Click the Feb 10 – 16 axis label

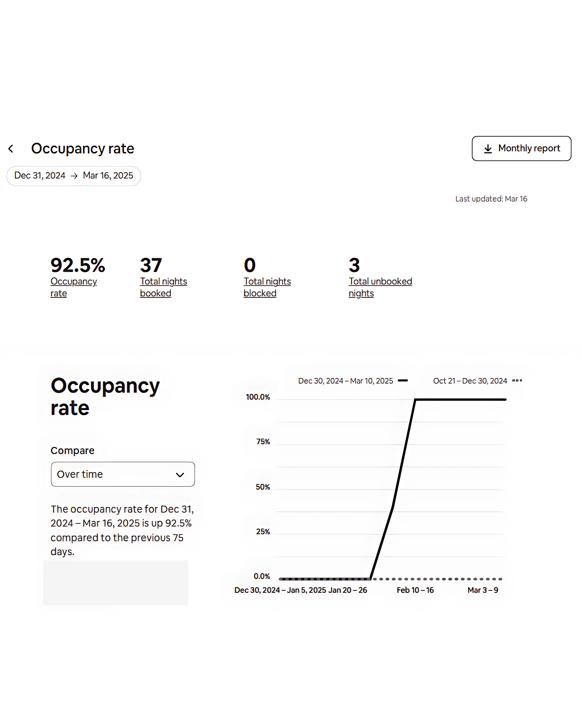415,590
